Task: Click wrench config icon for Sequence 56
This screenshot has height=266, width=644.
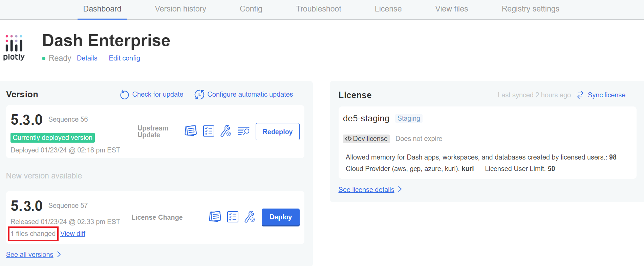Action: tap(226, 131)
